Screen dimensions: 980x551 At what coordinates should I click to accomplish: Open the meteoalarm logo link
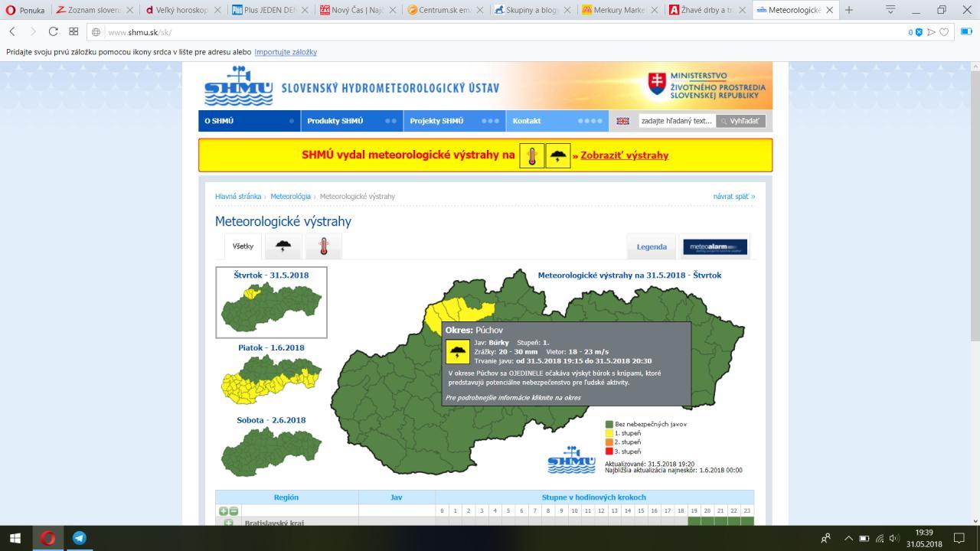click(715, 246)
